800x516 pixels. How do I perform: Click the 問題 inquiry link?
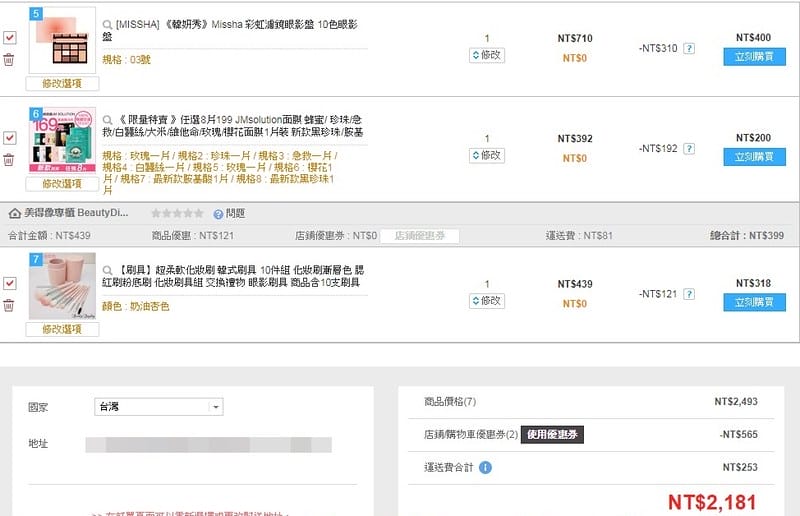[228, 213]
